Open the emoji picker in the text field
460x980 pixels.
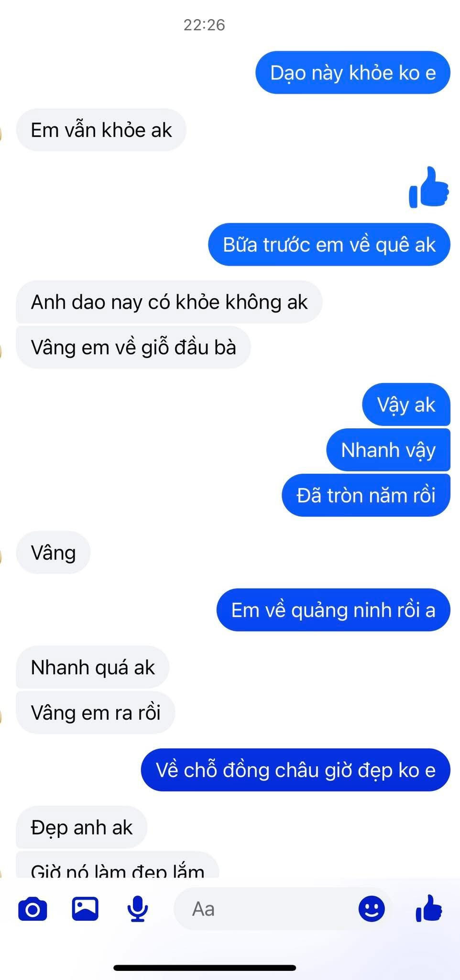point(372,909)
